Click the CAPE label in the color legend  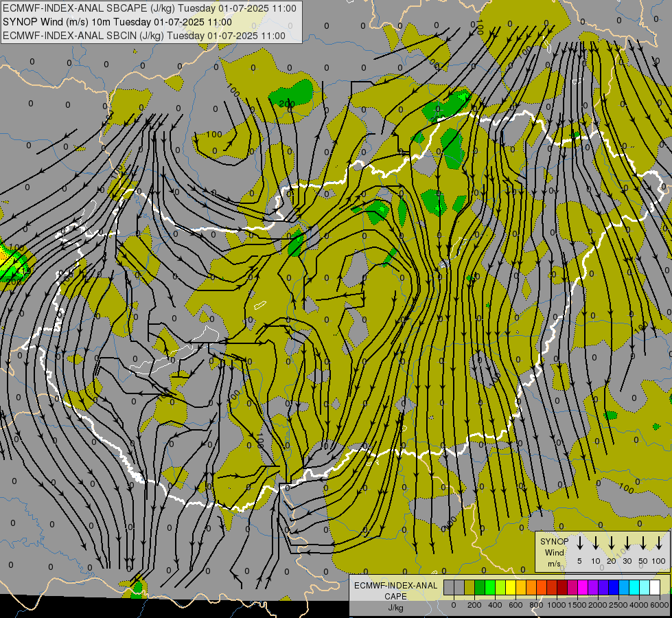click(x=395, y=596)
